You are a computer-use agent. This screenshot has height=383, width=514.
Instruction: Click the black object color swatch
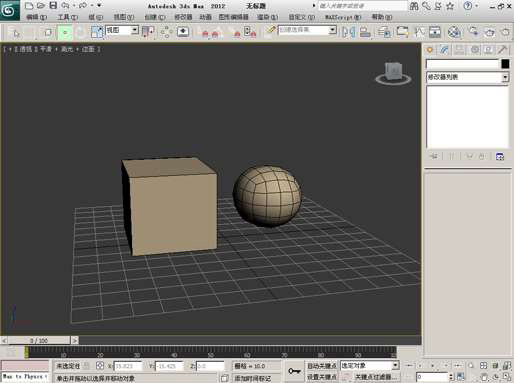pyautogui.click(x=505, y=64)
